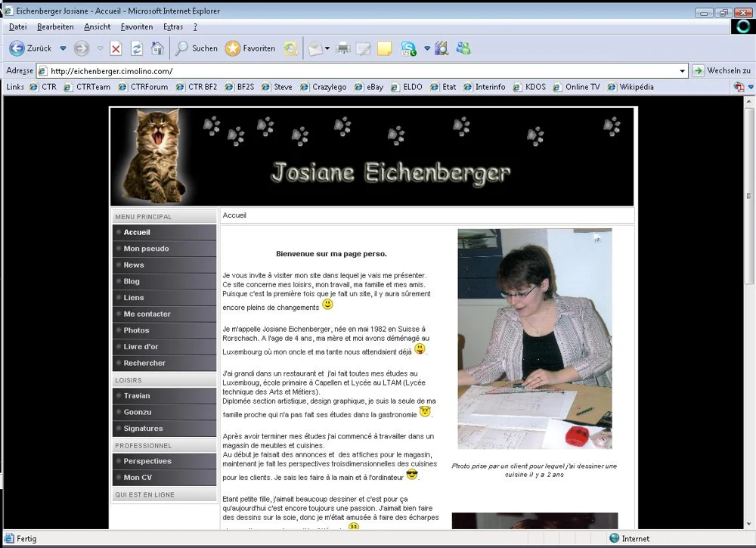Click the Zurück back arrow icon
This screenshot has height=548, width=756.
(x=17, y=48)
